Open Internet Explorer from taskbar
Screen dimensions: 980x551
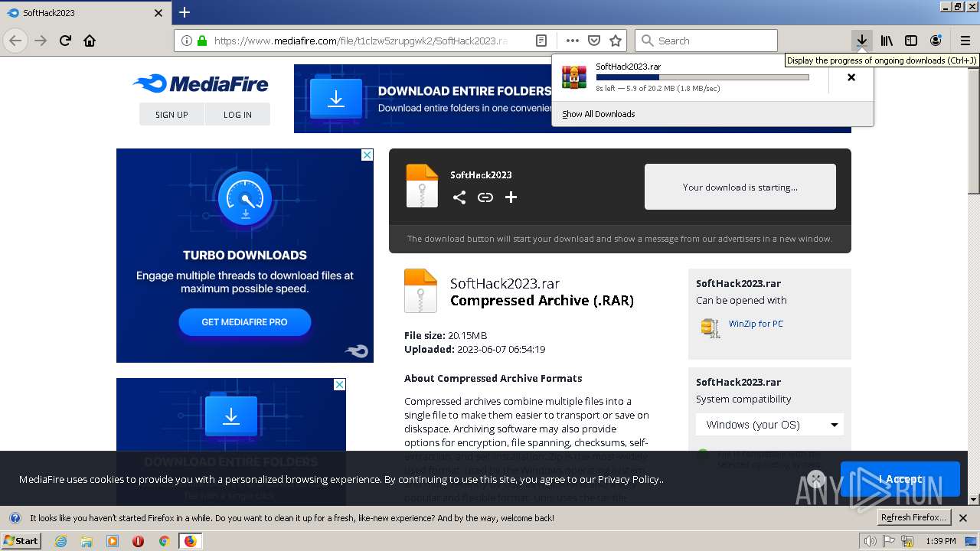[60, 541]
